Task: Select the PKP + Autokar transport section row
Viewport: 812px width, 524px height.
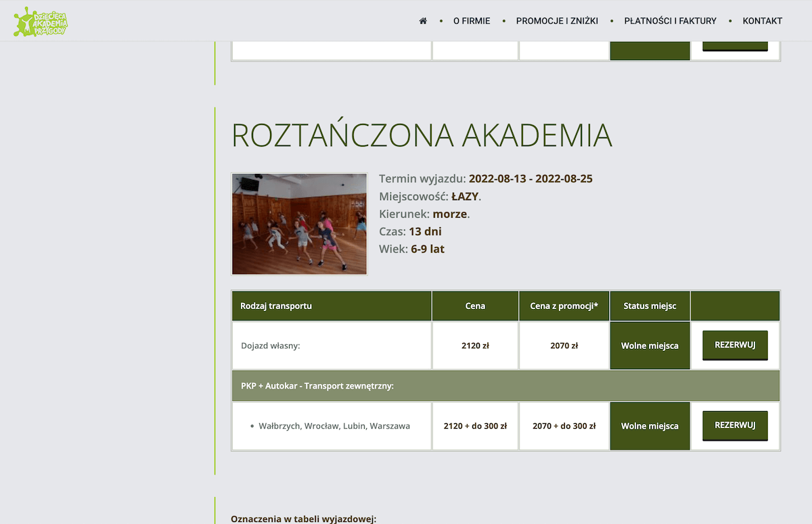Action: pos(505,386)
